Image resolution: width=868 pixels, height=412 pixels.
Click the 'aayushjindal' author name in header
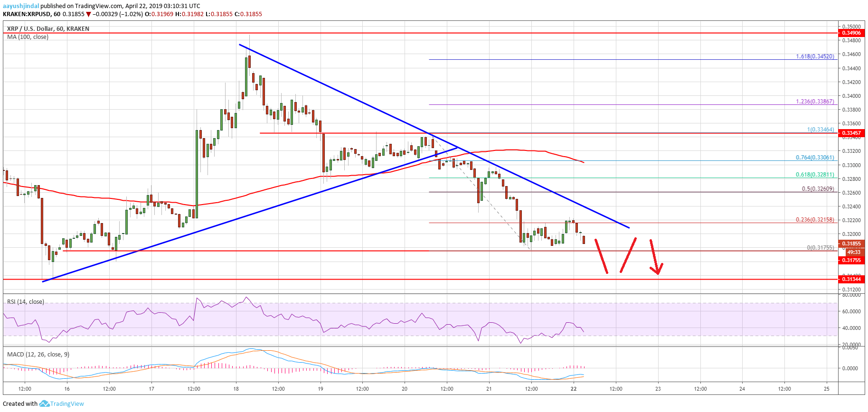tap(21, 6)
